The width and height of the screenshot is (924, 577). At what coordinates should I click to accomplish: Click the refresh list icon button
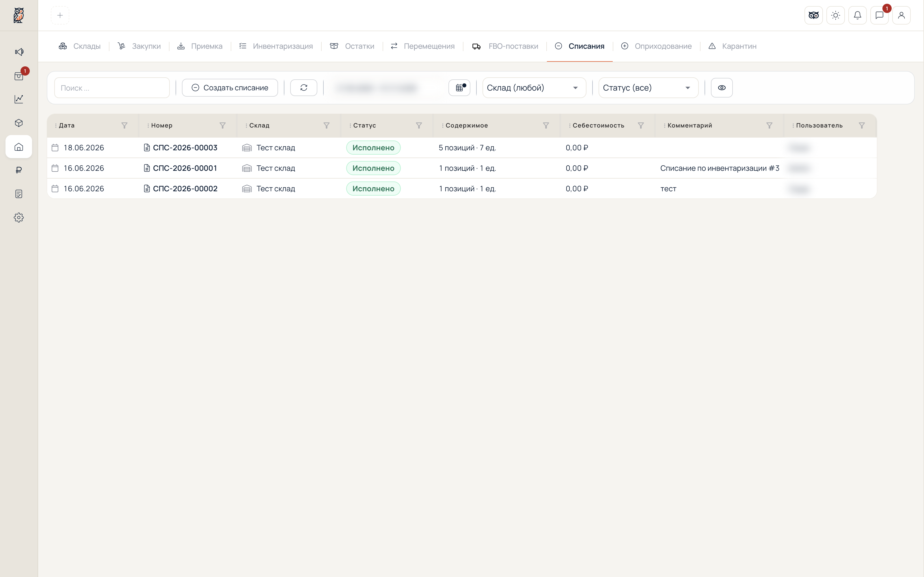click(x=303, y=88)
